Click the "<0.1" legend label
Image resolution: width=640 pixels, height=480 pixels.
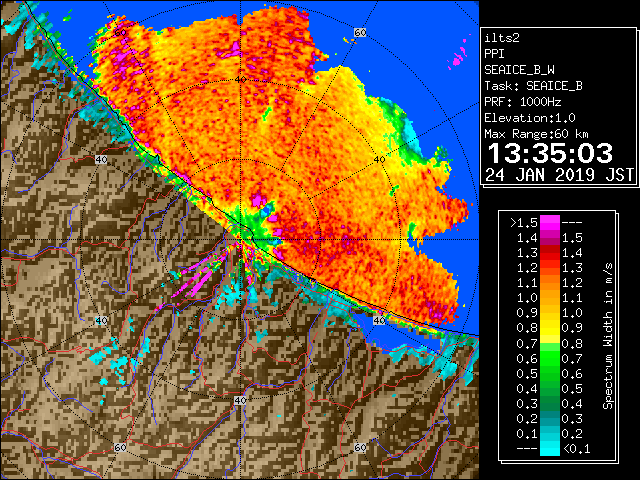[x=576, y=449]
